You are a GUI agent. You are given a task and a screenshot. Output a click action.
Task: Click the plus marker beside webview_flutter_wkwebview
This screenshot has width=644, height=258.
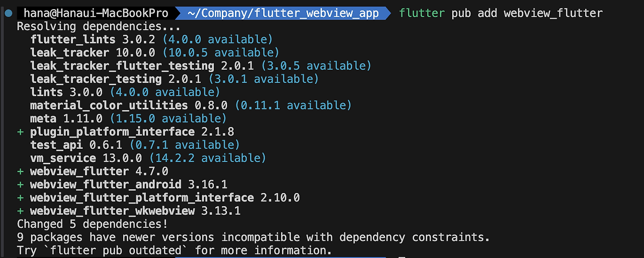click(20, 211)
